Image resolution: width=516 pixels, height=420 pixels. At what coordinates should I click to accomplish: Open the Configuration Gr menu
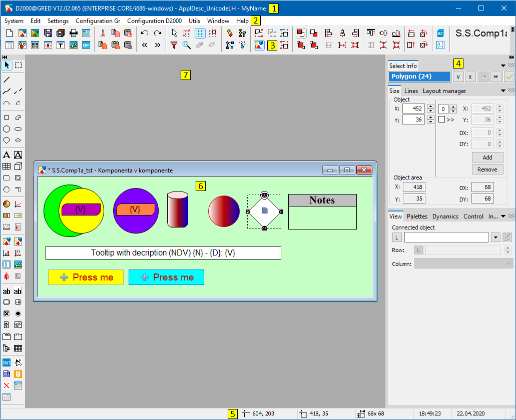[98, 21]
